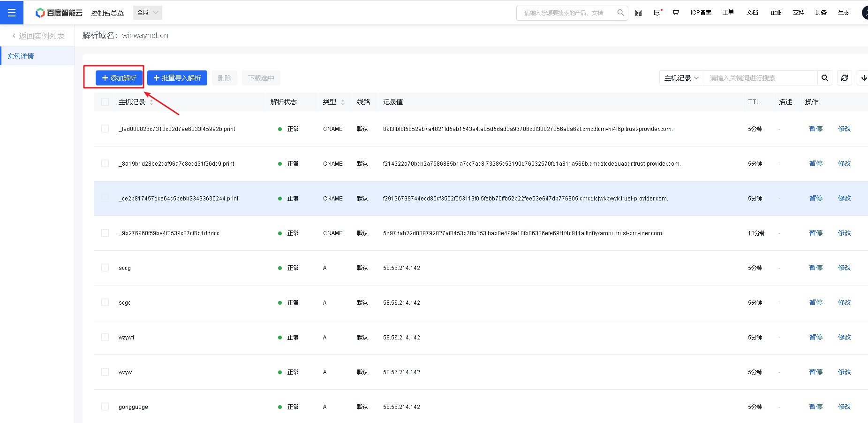Click the record keyword search input
The width and height of the screenshot is (868, 423).
pyautogui.click(x=761, y=78)
